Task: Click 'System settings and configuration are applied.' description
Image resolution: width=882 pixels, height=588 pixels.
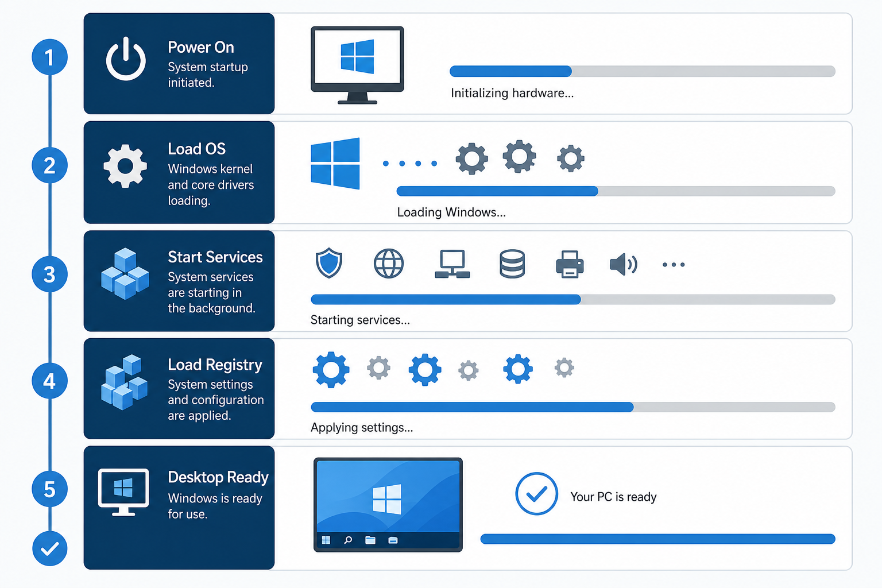Action: pyautogui.click(x=216, y=400)
